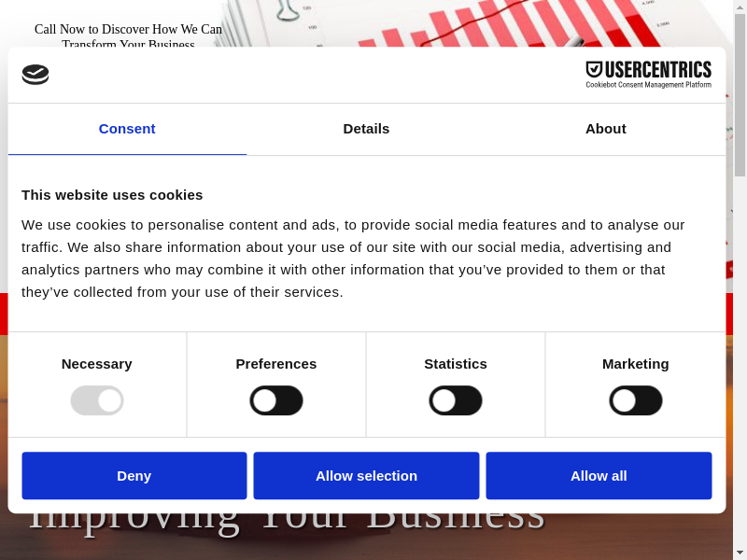Enable the Preferences cookies switch
747x560 pixels.
coord(276,400)
